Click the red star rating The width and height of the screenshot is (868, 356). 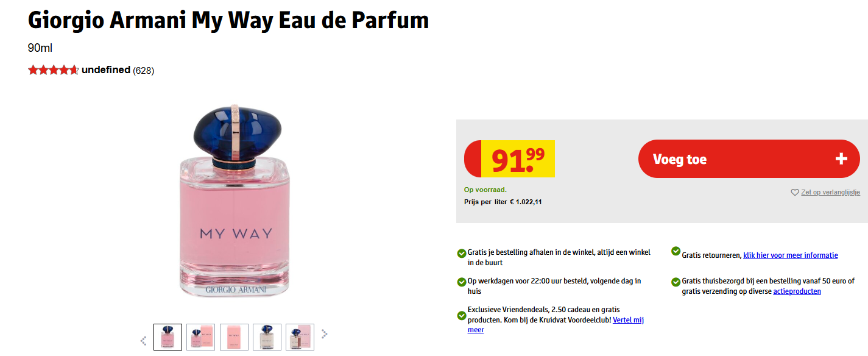coord(54,70)
